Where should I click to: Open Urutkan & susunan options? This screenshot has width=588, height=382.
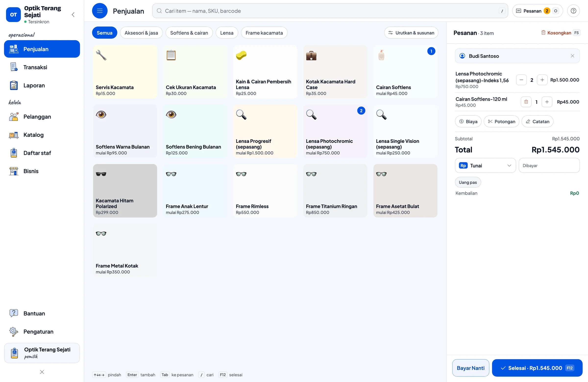(x=411, y=33)
